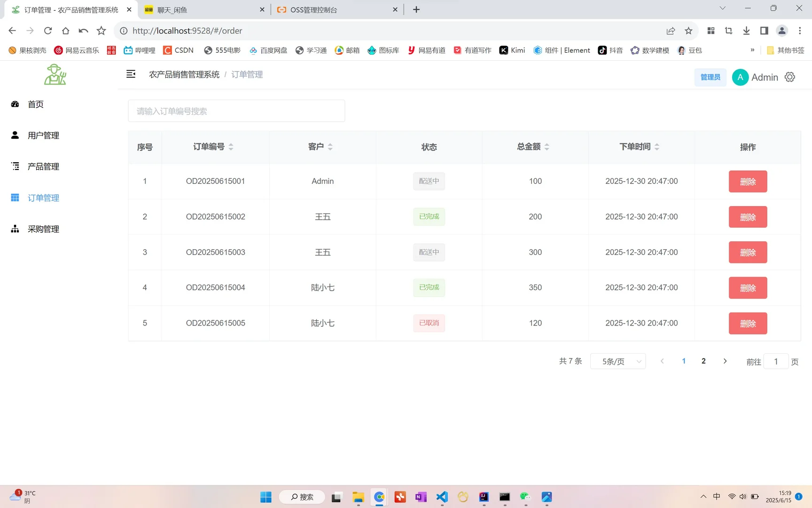Toggle sort on 下单时间 column
Viewport: 812px width, 508px height.
click(x=657, y=146)
